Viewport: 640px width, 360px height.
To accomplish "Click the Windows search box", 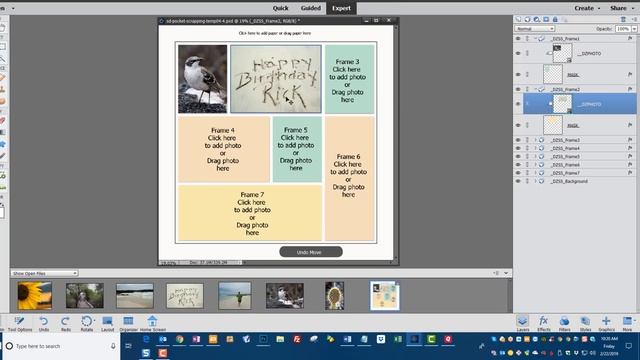I will (x=61, y=346).
